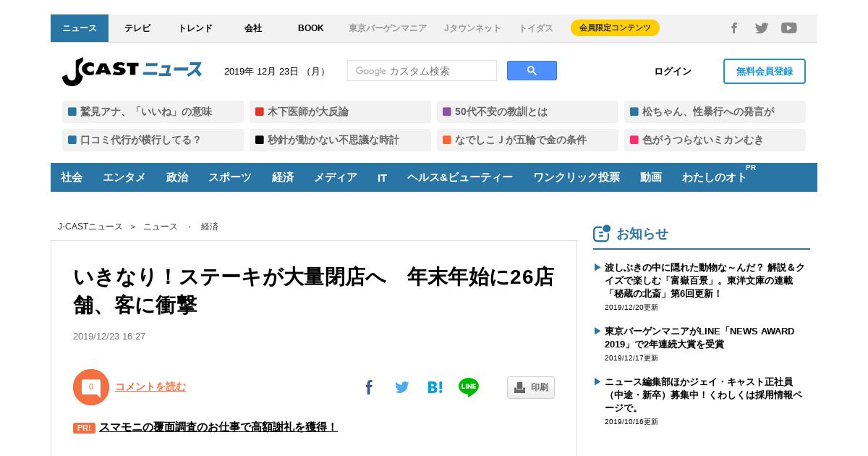The height and width of the screenshot is (456, 868).
Task: Open headline 色がうつらないミカンむき
Action: pyautogui.click(x=715, y=140)
